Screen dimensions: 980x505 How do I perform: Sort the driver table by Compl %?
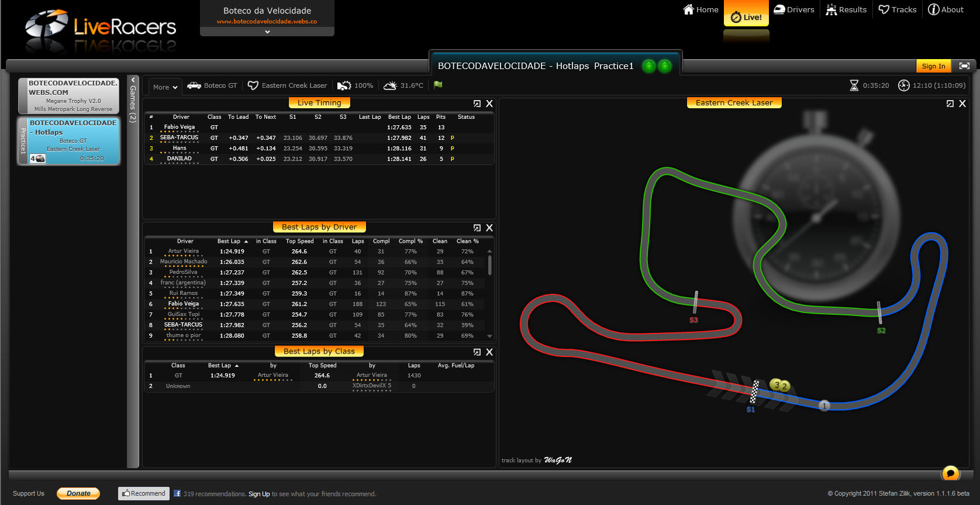[410, 241]
